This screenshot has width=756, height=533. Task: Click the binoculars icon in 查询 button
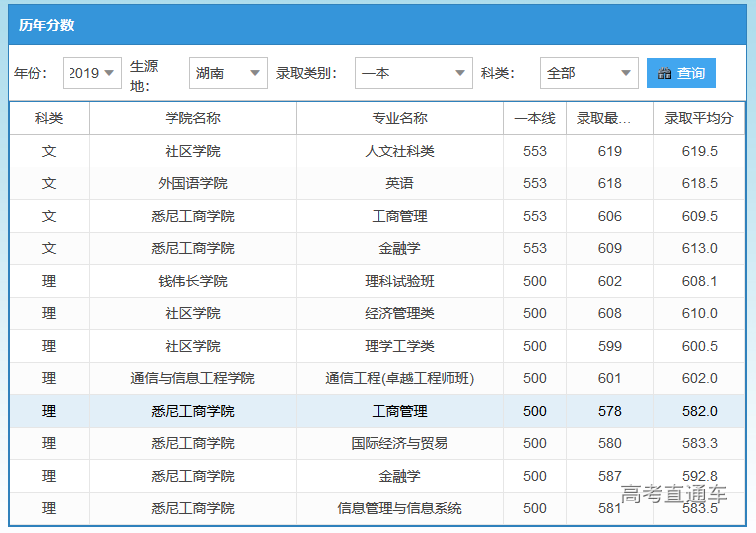665,73
